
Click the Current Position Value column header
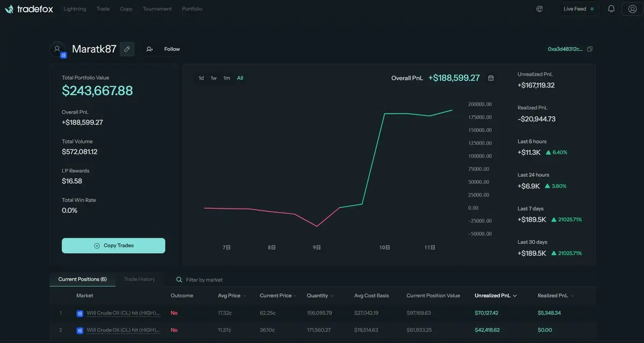point(433,296)
